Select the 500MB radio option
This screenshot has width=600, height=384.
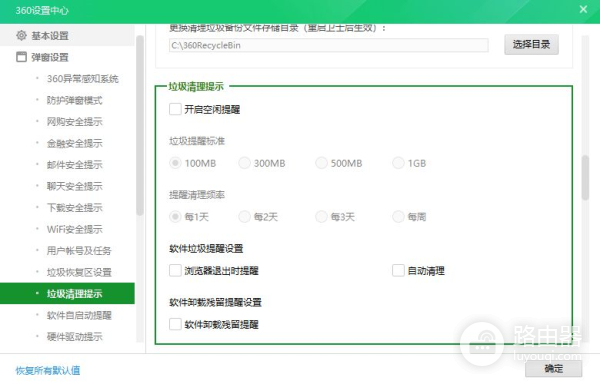click(x=321, y=163)
